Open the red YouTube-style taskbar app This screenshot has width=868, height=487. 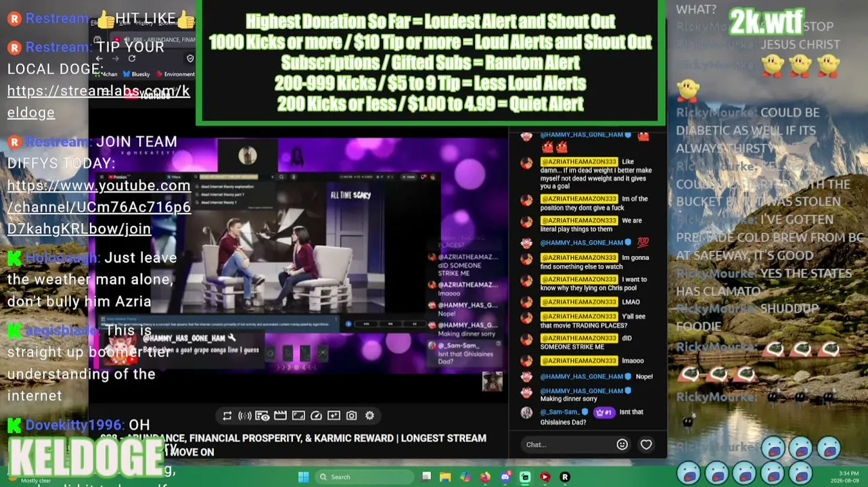545,477
